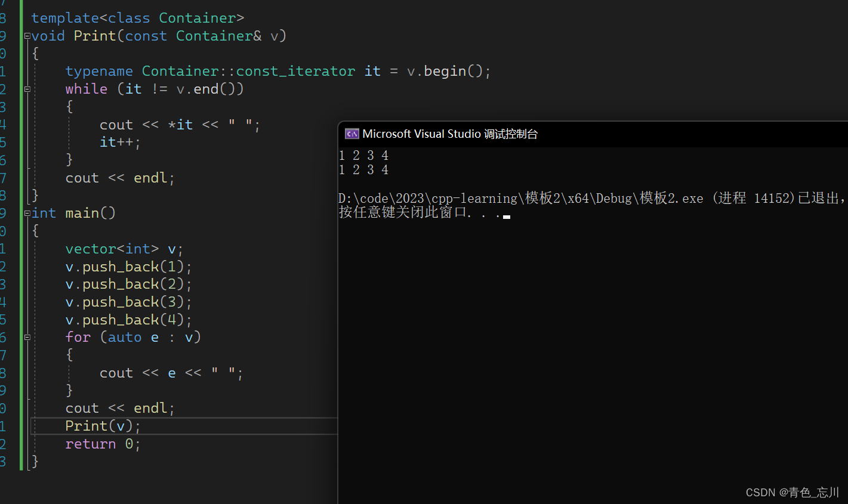Screen dimensions: 848x504
Task: Collapse the while loop fold marker
Action: click(27, 89)
